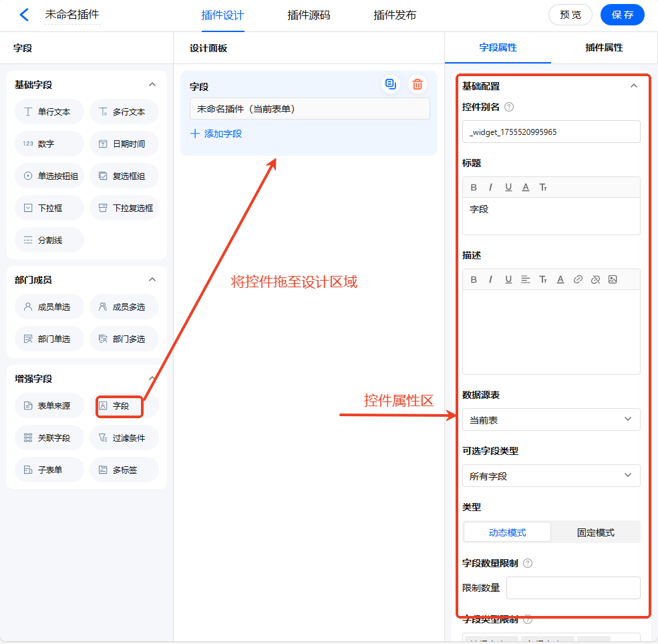Open font color picker in 标题 toolbar
This screenshot has width=658, height=644.
(526, 187)
